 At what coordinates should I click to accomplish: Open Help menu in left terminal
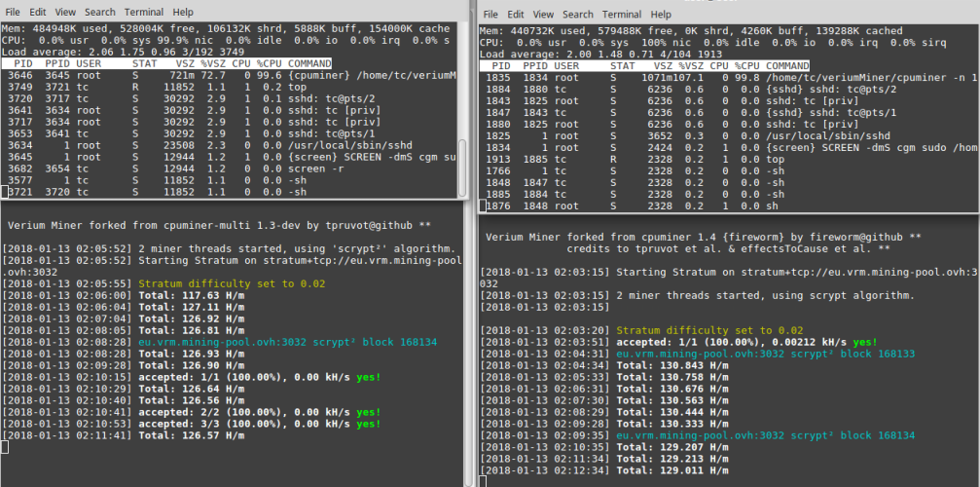pos(183,12)
